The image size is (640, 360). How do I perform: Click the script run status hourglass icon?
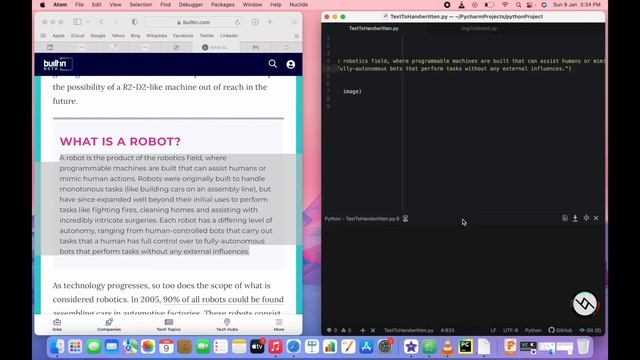tap(405, 219)
